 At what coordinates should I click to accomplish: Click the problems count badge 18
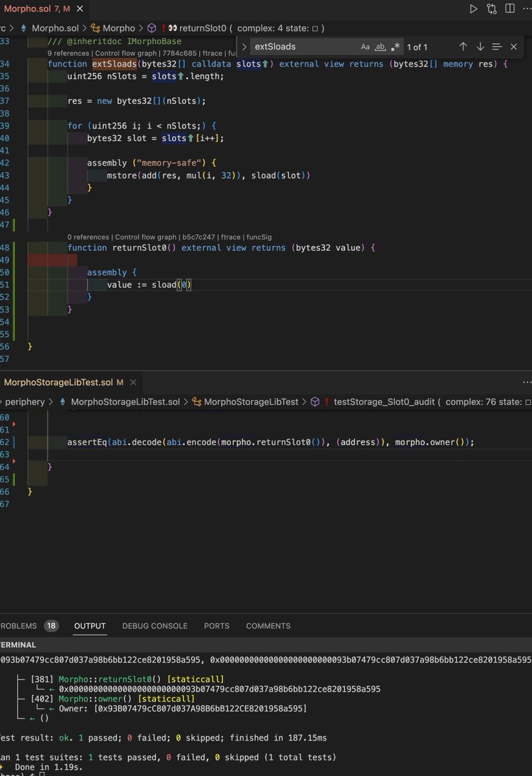(51, 626)
